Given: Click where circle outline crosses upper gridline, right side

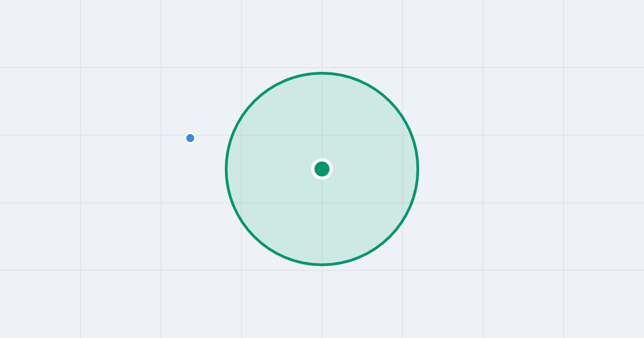Looking at the screenshot, I should pos(412,135).
